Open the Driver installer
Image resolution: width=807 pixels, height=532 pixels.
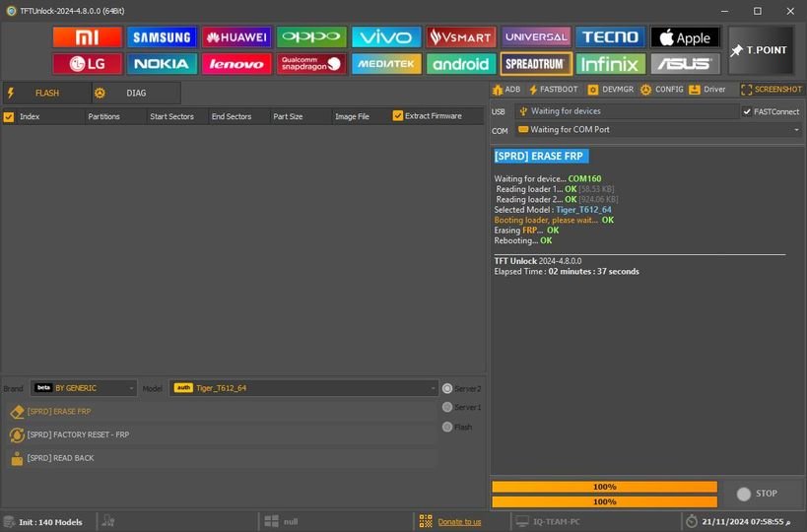point(707,90)
